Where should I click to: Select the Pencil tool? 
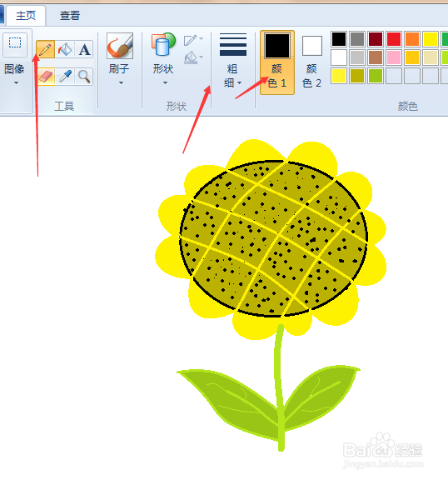45,49
